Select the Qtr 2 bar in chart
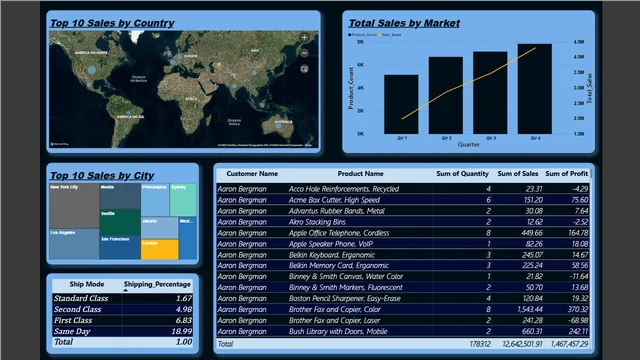 click(x=446, y=95)
